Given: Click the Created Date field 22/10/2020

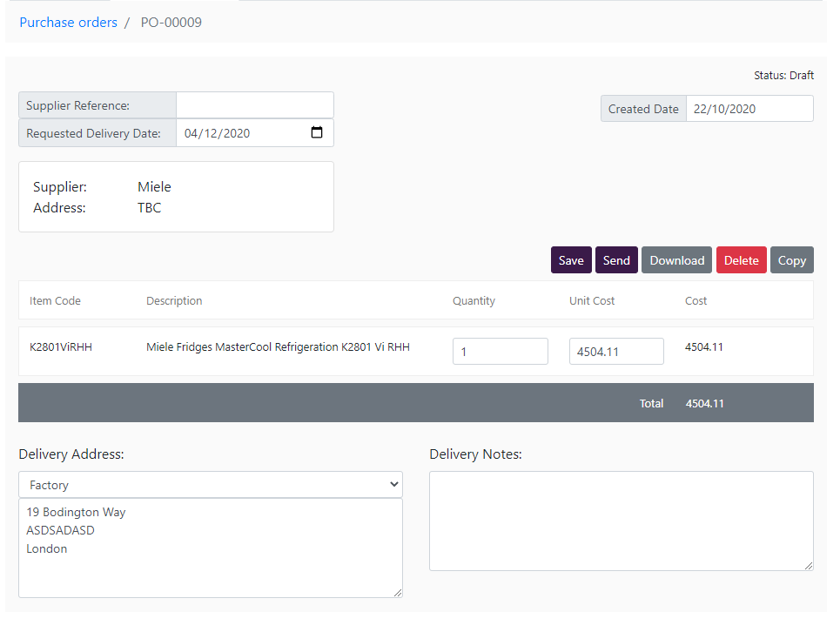Looking at the screenshot, I should coord(749,109).
